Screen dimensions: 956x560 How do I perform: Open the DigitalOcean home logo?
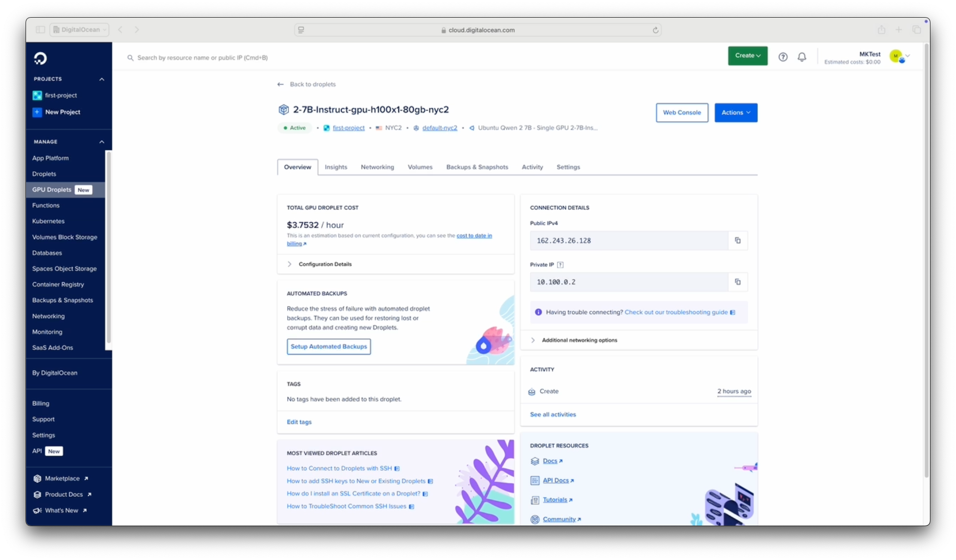(40, 58)
